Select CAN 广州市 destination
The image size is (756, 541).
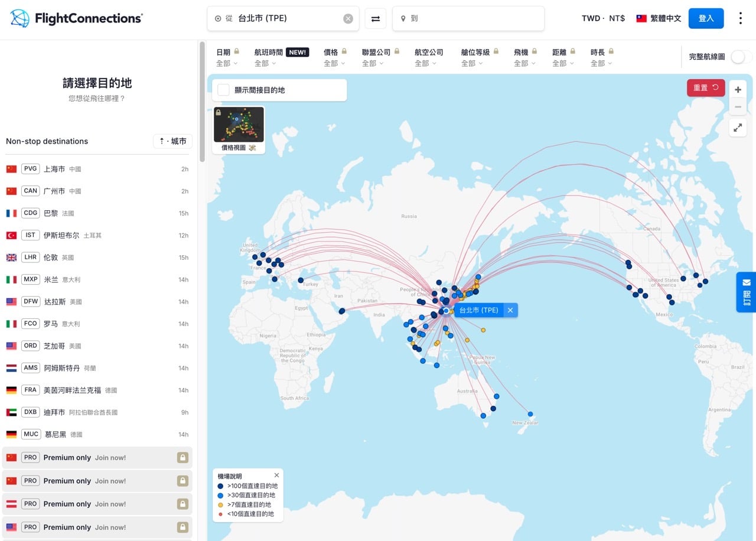(x=97, y=191)
